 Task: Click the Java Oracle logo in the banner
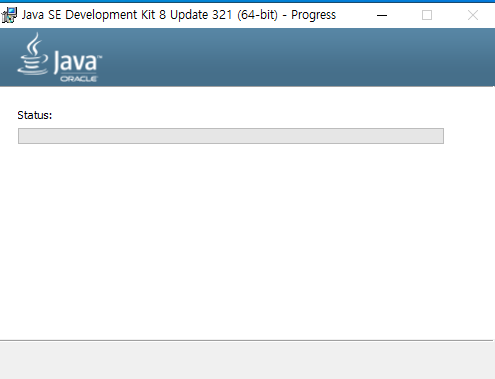[60, 57]
